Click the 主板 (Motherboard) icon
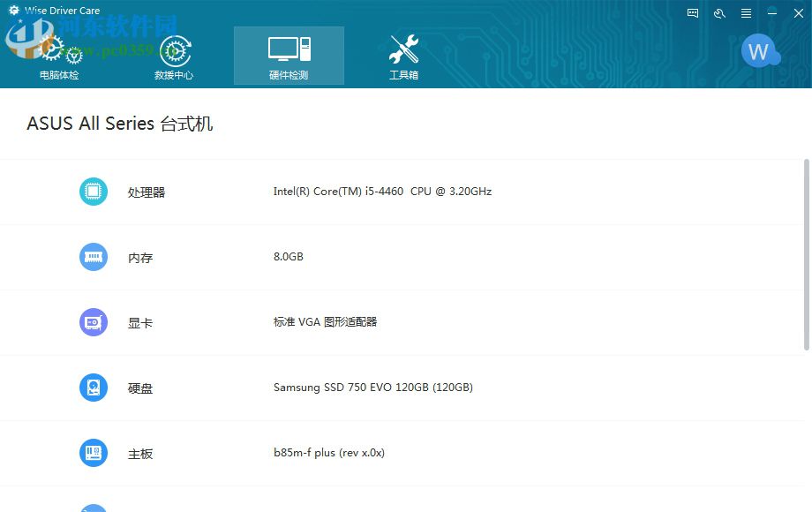Viewport: 812px width, 512px height. 93,452
